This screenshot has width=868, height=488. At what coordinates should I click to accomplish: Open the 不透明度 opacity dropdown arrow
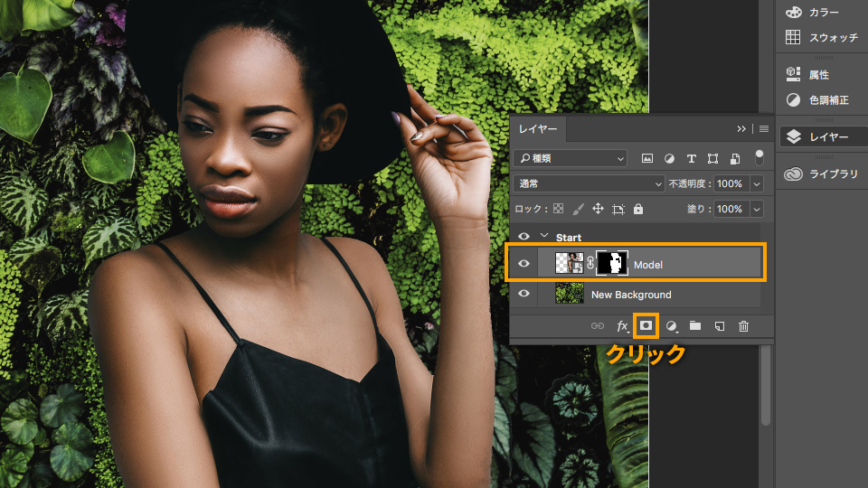[756, 183]
